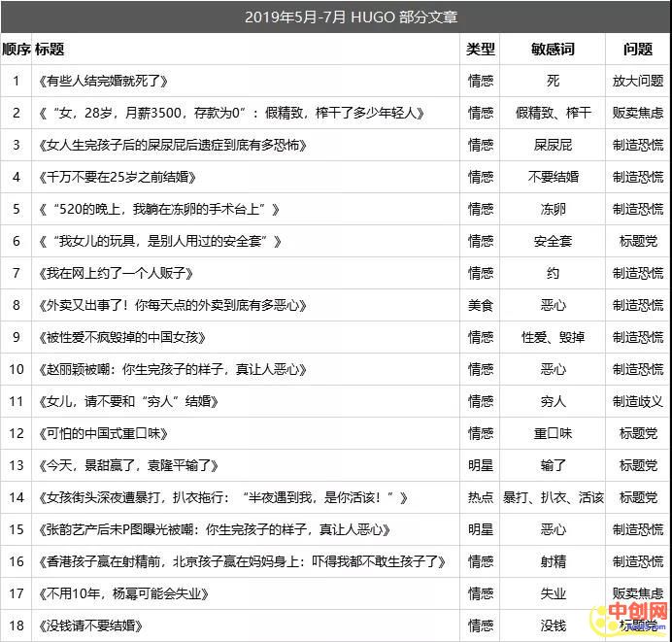Select the 美食 type cell in row 8
Image resolution: width=672 pixels, height=642 pixels.
click(x=480, y=305)
